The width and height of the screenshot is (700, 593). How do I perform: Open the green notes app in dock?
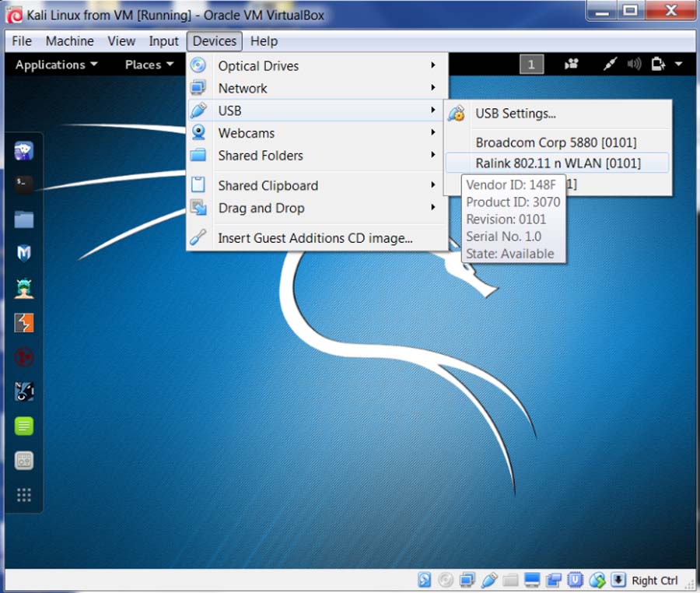pos(24,426)
